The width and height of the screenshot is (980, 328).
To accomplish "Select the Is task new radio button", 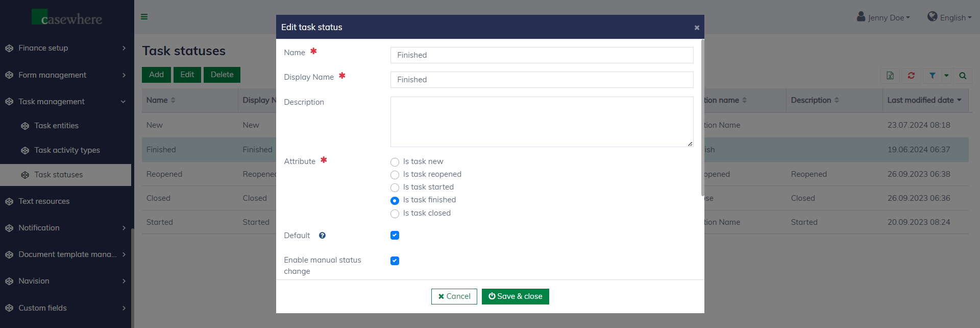I will point(395,162).
